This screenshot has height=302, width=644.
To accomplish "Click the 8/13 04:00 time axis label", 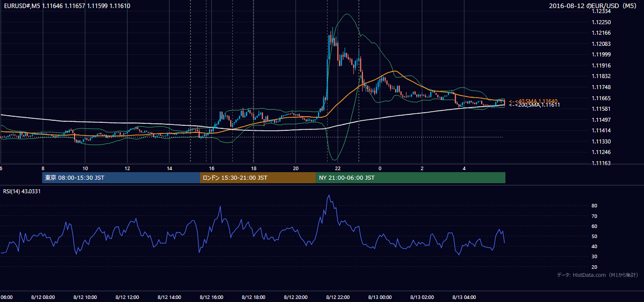I will pos(464,297).
